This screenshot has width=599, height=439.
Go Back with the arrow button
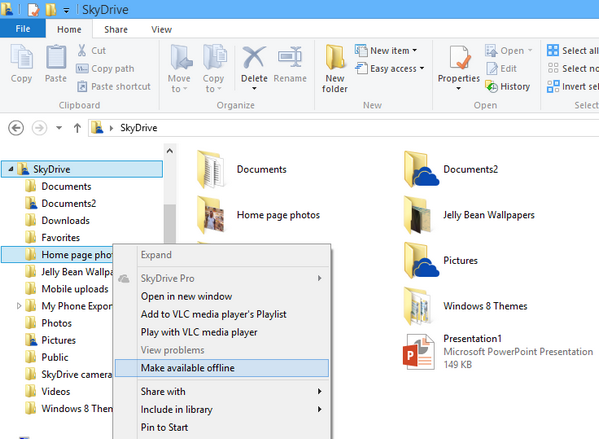coord(16,128)
